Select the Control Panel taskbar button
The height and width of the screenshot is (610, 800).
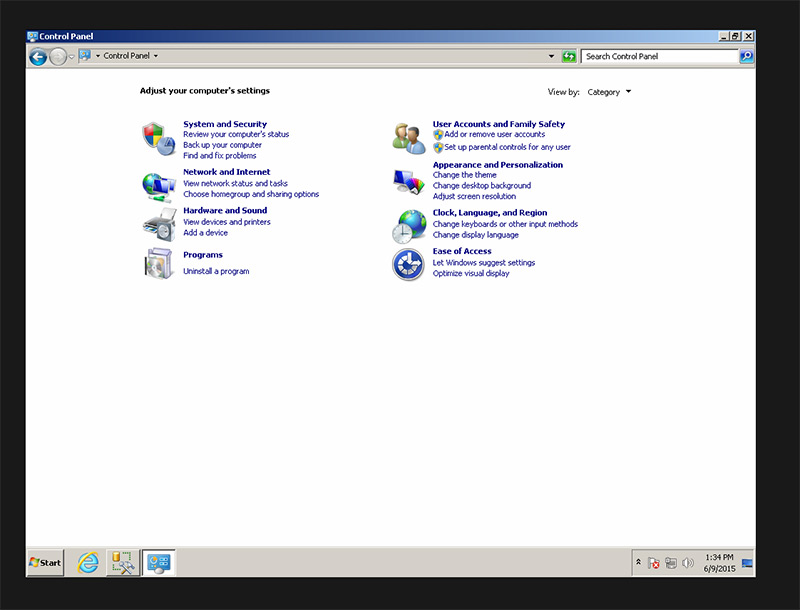[159, 563]
